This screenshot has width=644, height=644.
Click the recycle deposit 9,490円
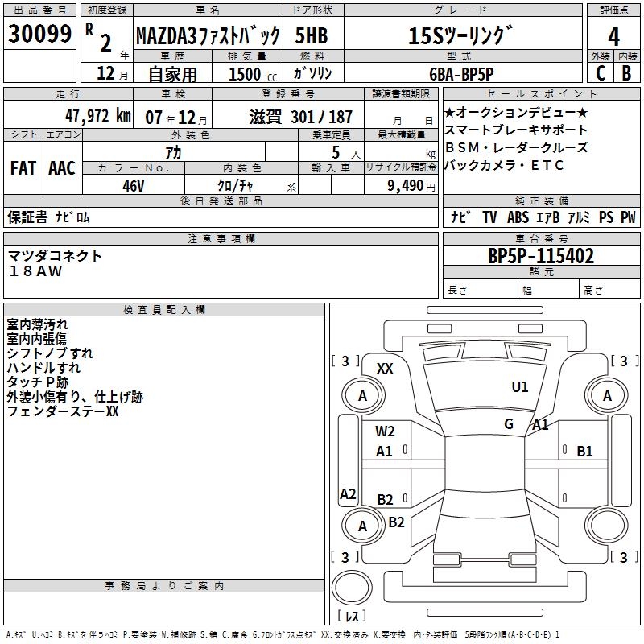point(411,186)
